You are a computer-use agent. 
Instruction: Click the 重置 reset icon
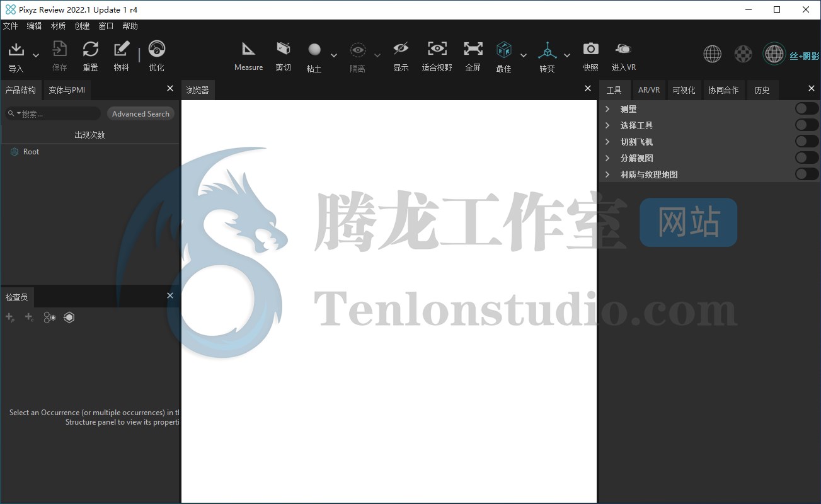(x=91, y=50)
